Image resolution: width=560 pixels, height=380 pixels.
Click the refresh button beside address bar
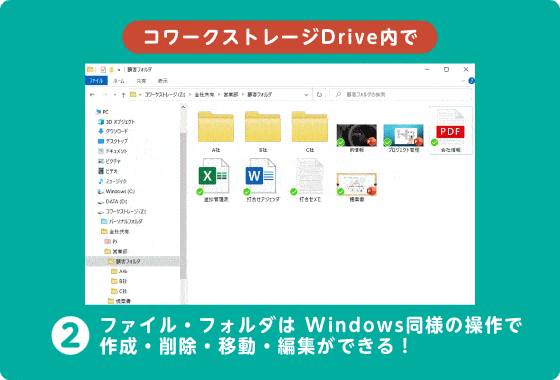(x=319, y=95)
